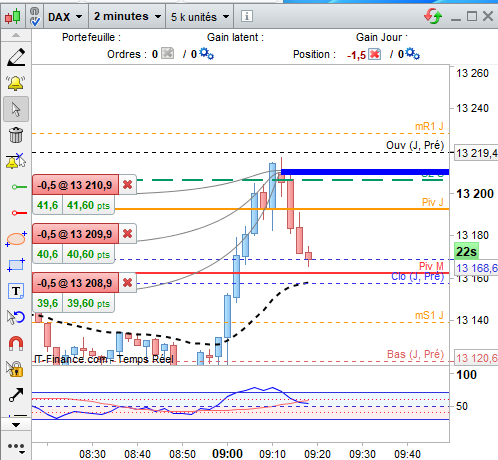This screenshot has width=498, height=460.
Task: Close the position at 13 208,9
Action: 127,283
